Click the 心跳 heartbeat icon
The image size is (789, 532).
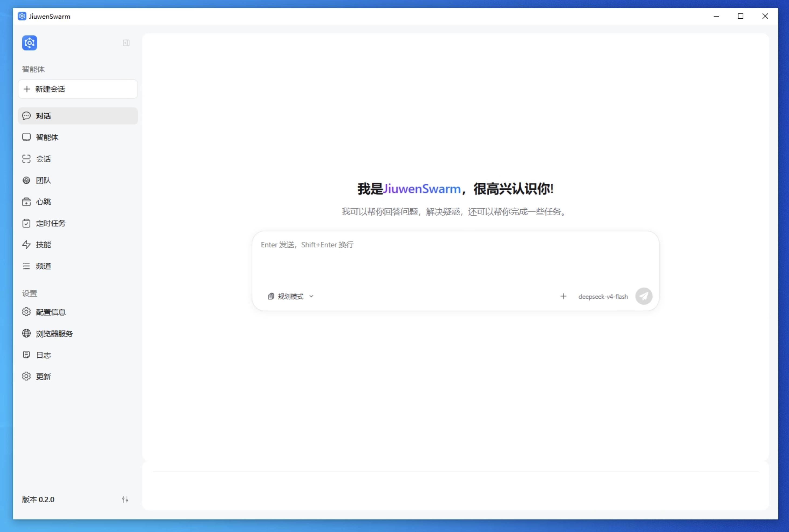click(x=26, y=202)
